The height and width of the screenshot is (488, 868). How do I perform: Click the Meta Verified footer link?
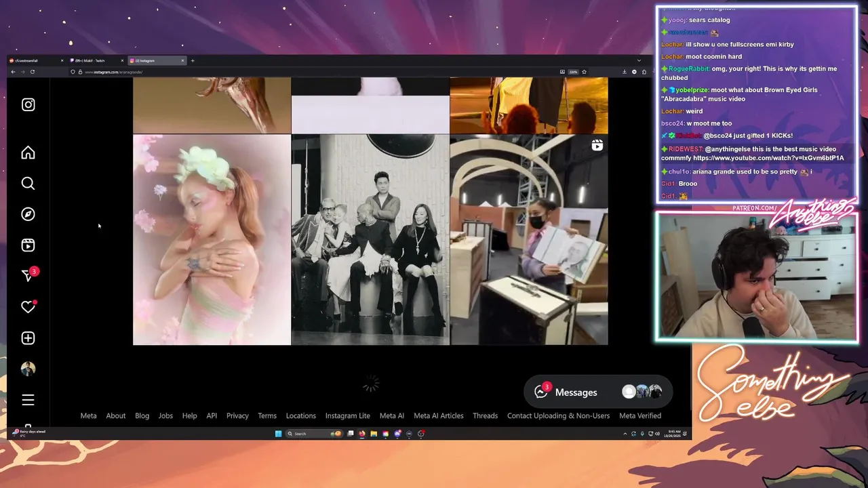[x=640, y=415]
